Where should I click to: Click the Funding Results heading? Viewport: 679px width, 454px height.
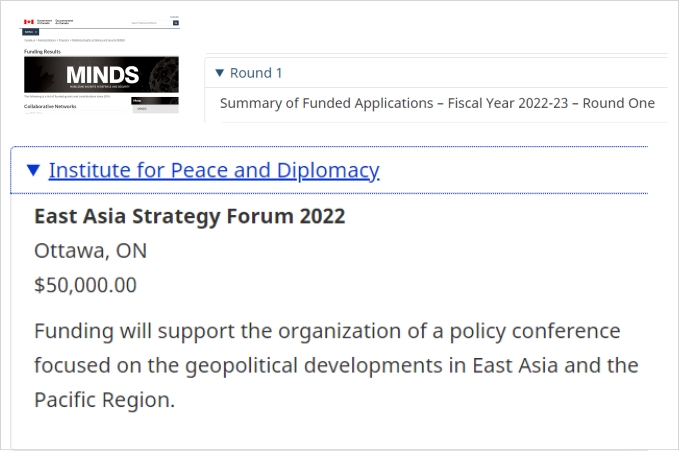click(42, 51)
